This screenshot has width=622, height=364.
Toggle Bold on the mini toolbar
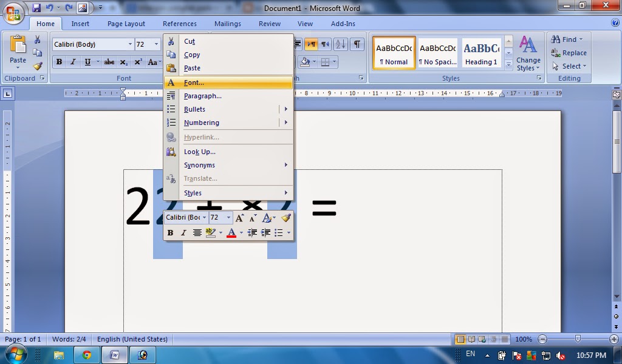(170, 232)
